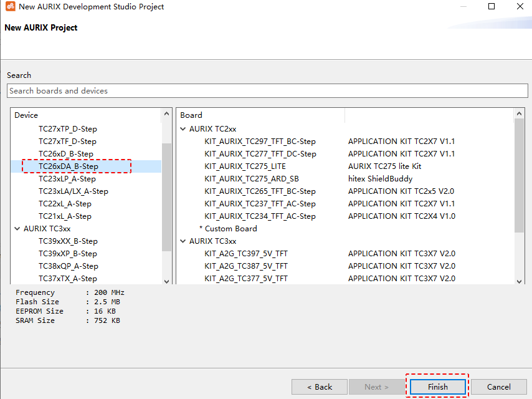Click the hitex ShieldBuddy description
This screenshot has width=532, height=399.
(x=381, y=179)
